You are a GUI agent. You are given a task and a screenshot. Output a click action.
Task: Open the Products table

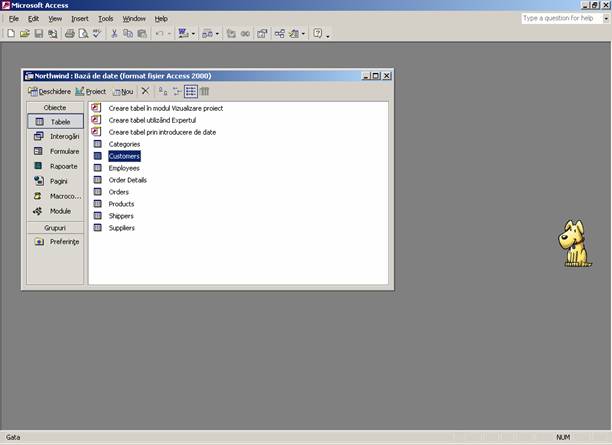pos(120,204)
